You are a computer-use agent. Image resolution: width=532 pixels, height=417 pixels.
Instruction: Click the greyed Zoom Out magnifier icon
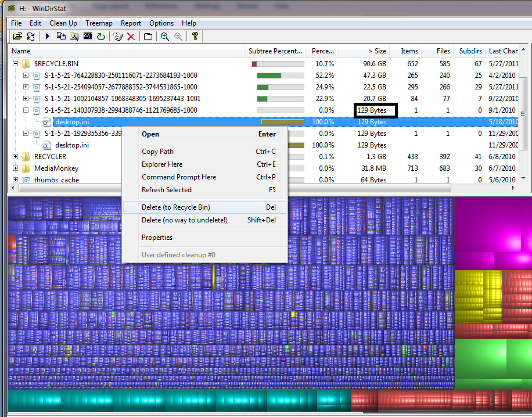tap(178, 37)
